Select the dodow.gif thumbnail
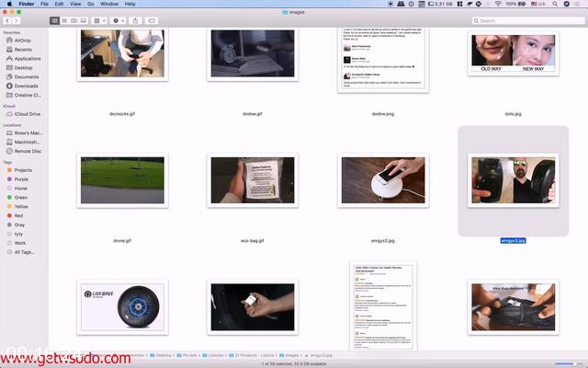Screen dimensions: 588x368 [253, 53]
